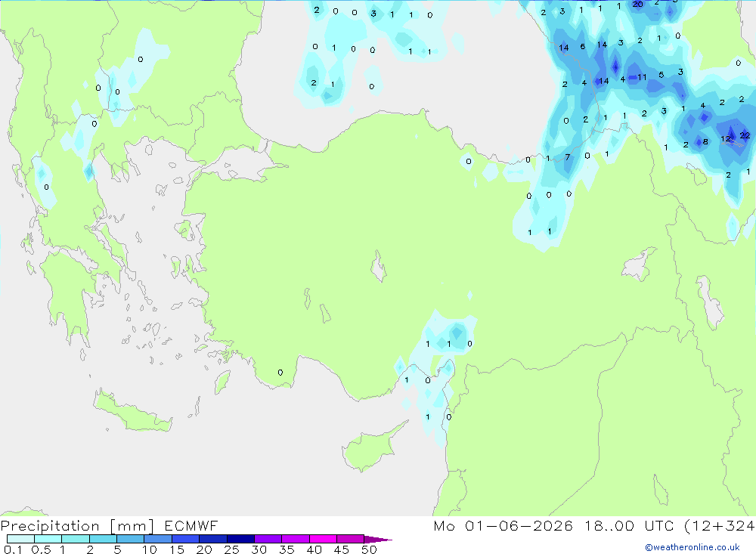
Task: Click the '45' legend scale label
Action: [342, 549]
